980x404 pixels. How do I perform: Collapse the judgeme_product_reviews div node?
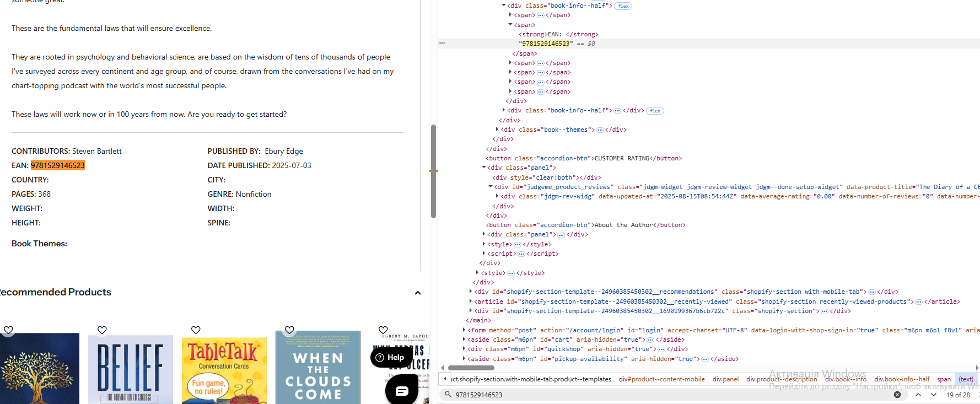pos(491,187)
